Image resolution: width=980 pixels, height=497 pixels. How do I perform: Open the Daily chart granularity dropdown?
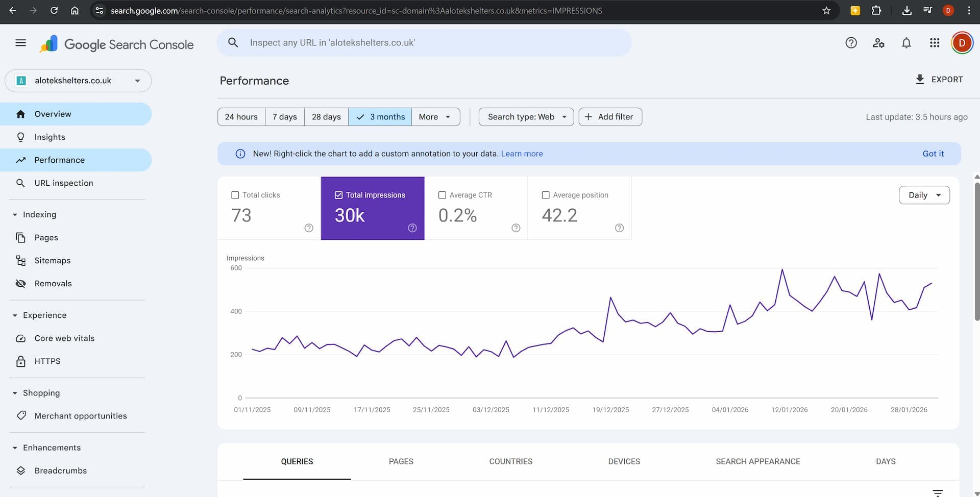click(924, 195)
